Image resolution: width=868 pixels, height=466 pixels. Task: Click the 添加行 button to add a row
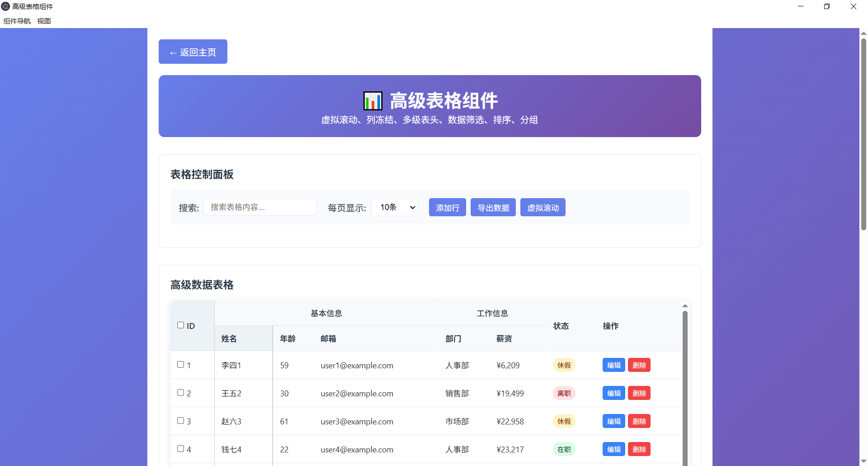point(447,207)
